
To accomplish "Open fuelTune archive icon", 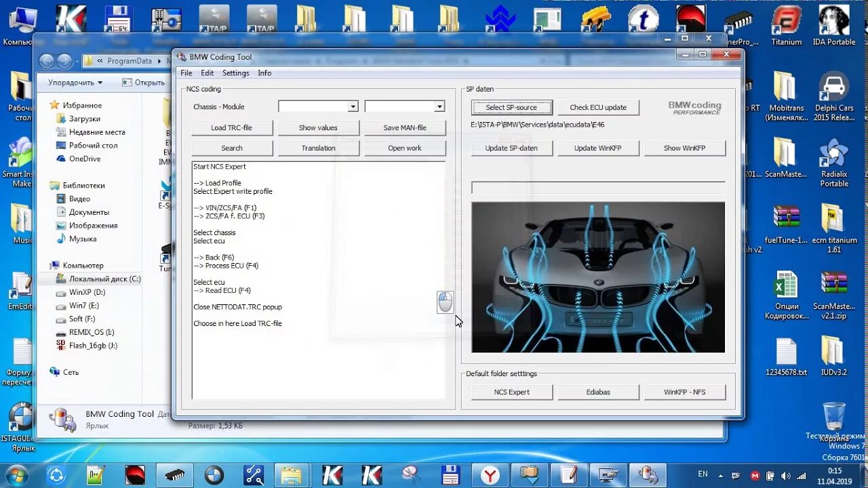I will click(x=786, y=224).
